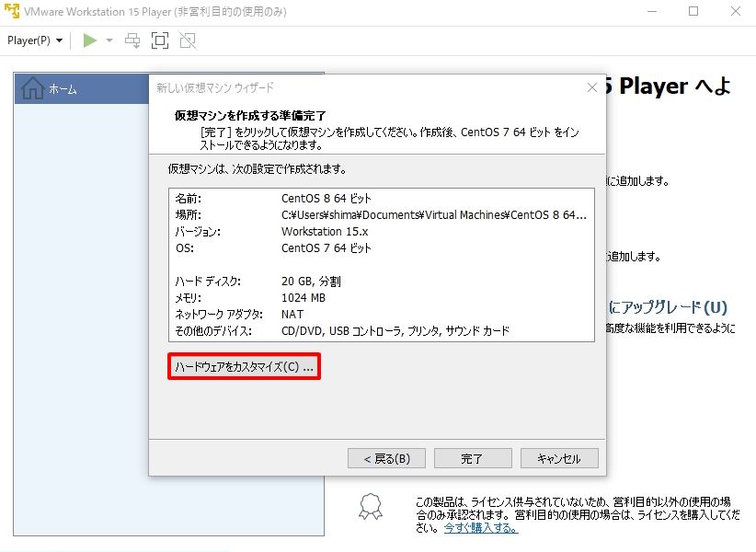Click the Send Ctrl+Alt+Del toolbar icon
756x552 pixels.
132,40
